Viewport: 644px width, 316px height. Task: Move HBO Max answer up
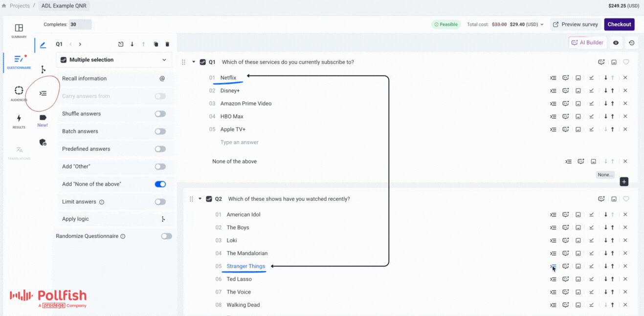pos(612,116)
